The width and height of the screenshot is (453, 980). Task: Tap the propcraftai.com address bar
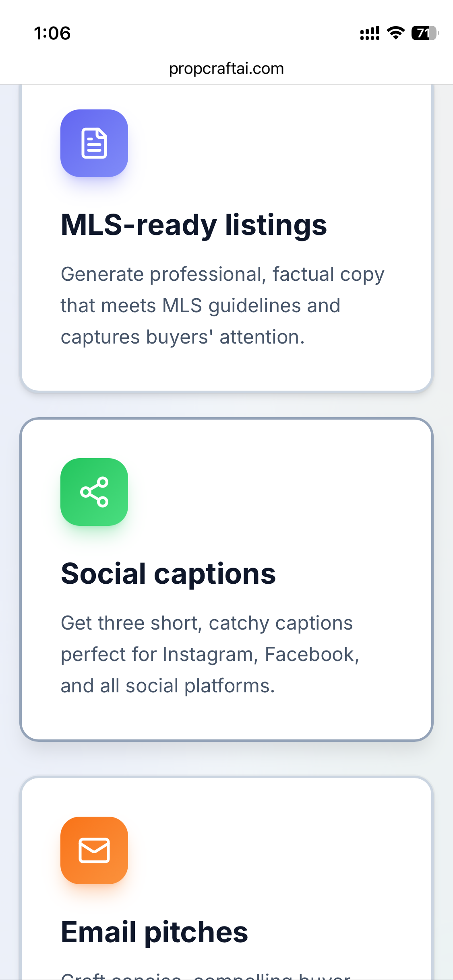coord(226,69)
